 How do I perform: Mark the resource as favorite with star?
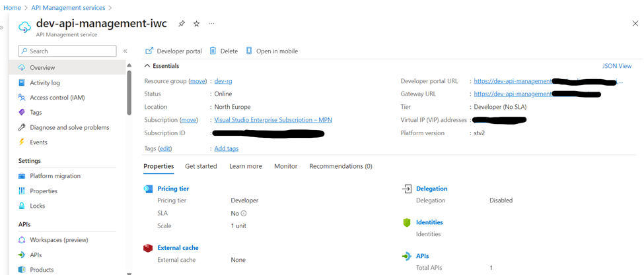[196, 24]
